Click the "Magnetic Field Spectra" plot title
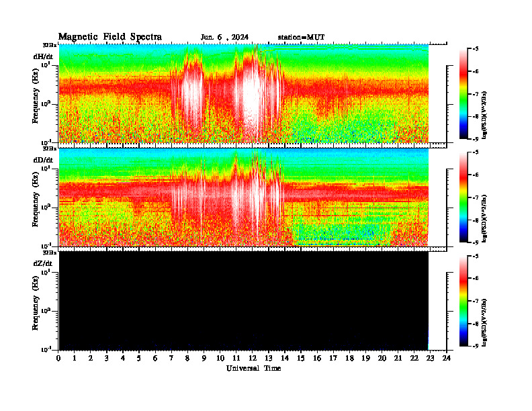532x411 pixels. (110, 37)
